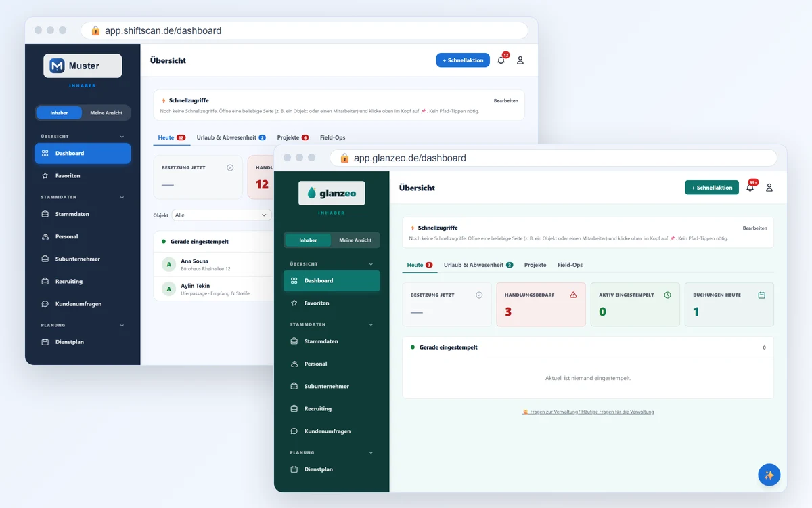Viewport: 812px width, 508px height.
Task: Open notifications bell in shiftscan window
Action: tap(501, 60)
